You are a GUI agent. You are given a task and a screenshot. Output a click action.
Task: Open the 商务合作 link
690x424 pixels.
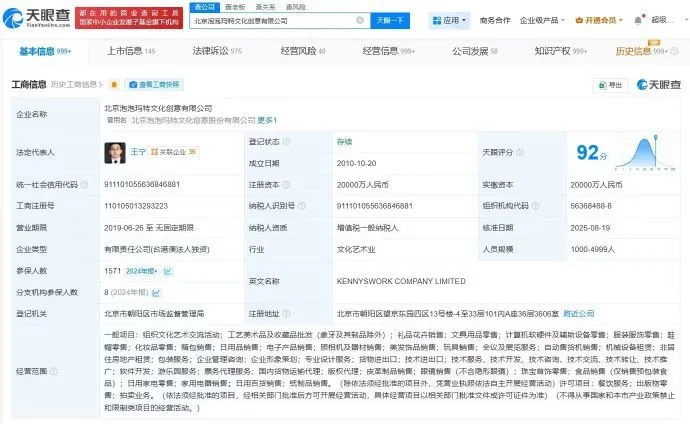tap(495, 20)
